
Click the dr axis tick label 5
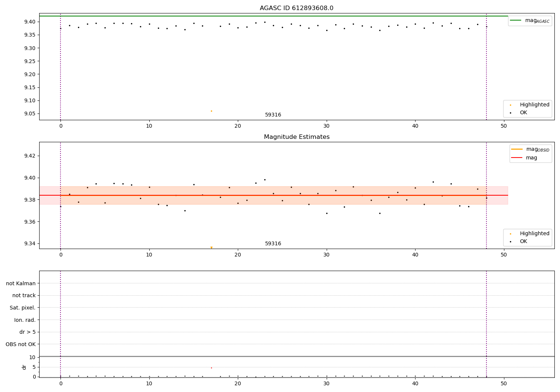(x=34, y=367)
